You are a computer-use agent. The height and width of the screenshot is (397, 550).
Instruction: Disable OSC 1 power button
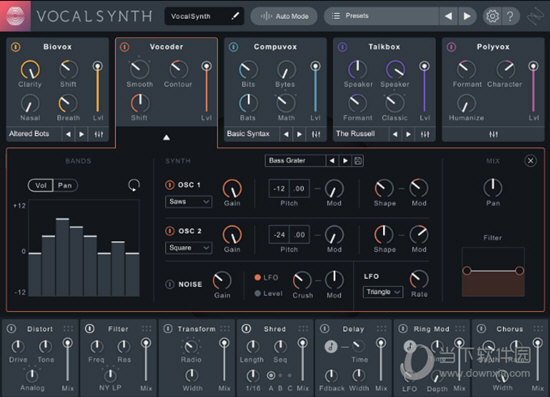coord(169,185)
